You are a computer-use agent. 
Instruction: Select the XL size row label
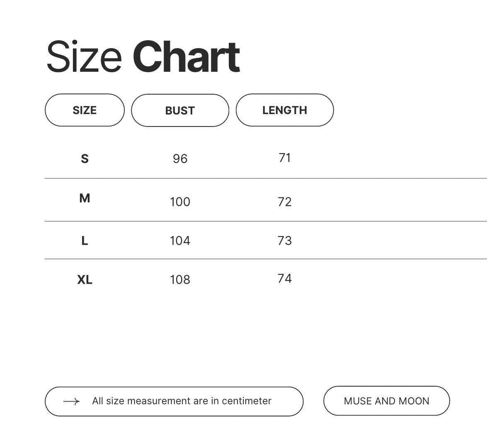(85, 280)
